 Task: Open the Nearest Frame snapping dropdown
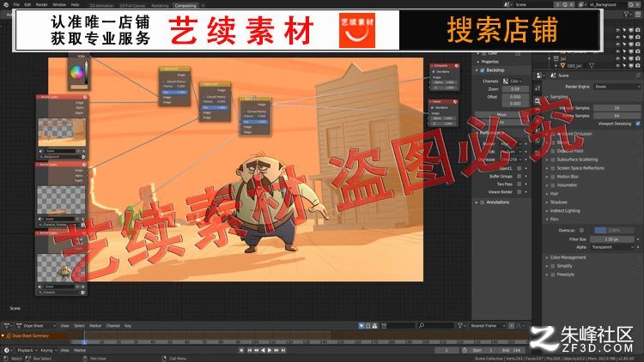point(488,325)
